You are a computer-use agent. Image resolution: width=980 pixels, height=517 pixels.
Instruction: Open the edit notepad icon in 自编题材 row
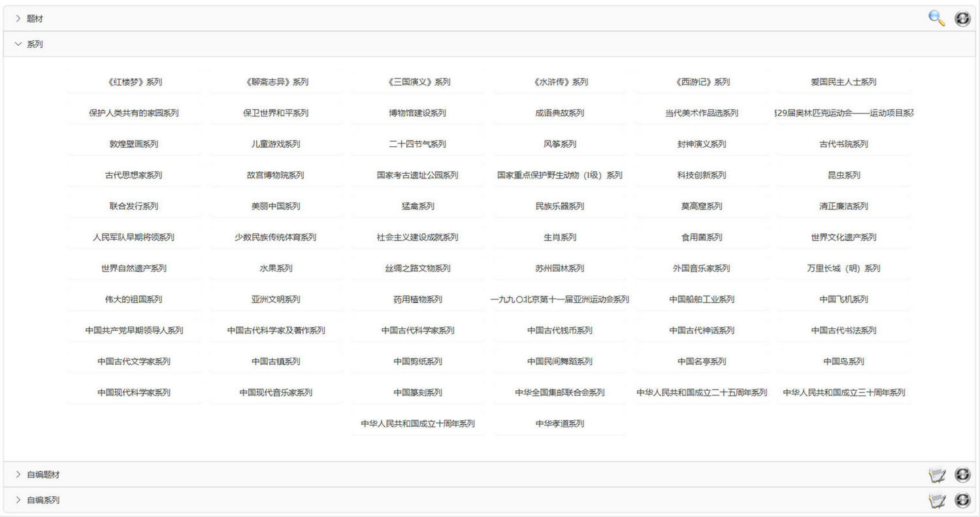(x=937, y=475)
